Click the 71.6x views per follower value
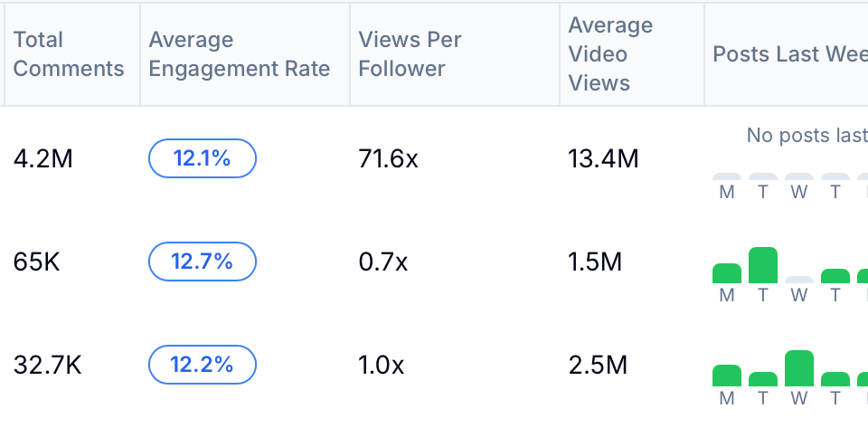Viewport: 868px width, 447px height. click(388, 159)
